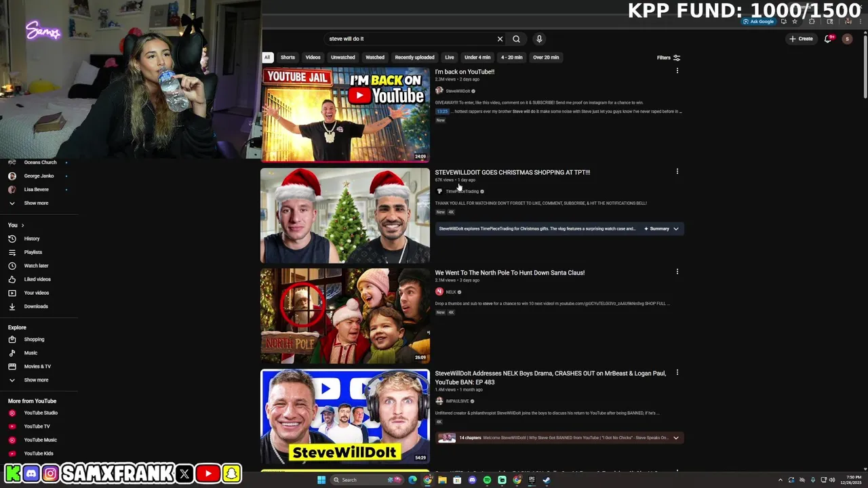Click the Ask Google button in address bar
The image size is (868, 488).
click(x=758, y=21)
